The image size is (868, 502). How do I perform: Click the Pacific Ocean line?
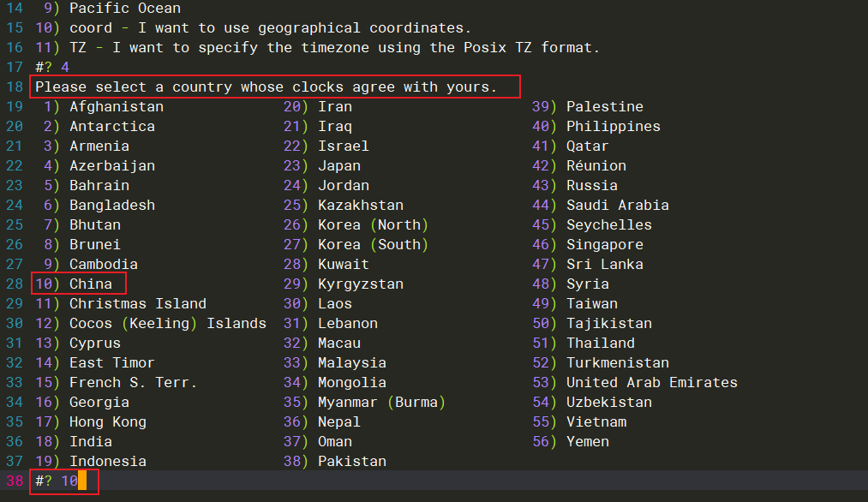124,9
